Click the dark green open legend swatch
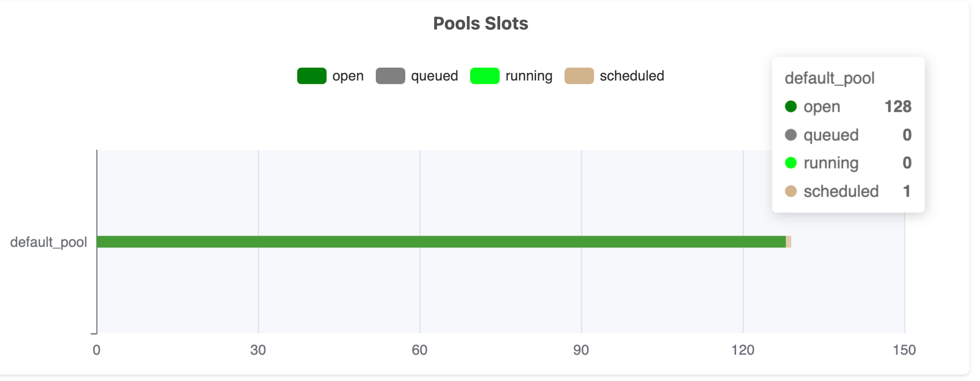The width and height of the screenshot is (980, 381). click(x=311, y=76)
